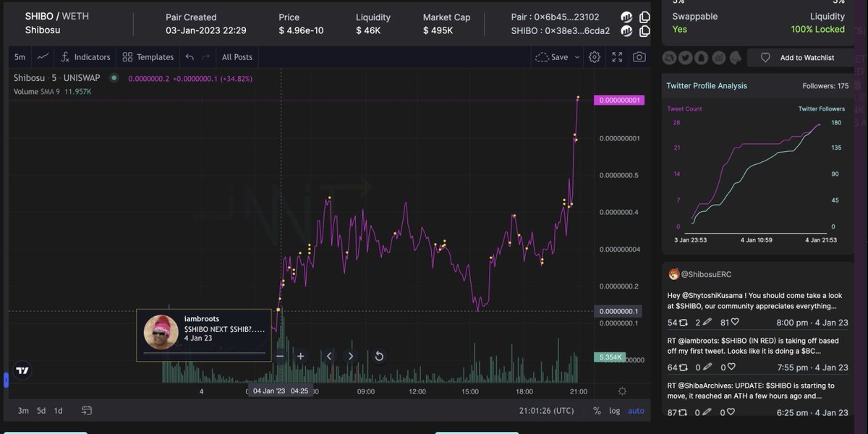Viewport: 868px width, 434px height.
Task: Click the Shibosu · 5 · UNISWAP title
Action: [x=57, y=78]
